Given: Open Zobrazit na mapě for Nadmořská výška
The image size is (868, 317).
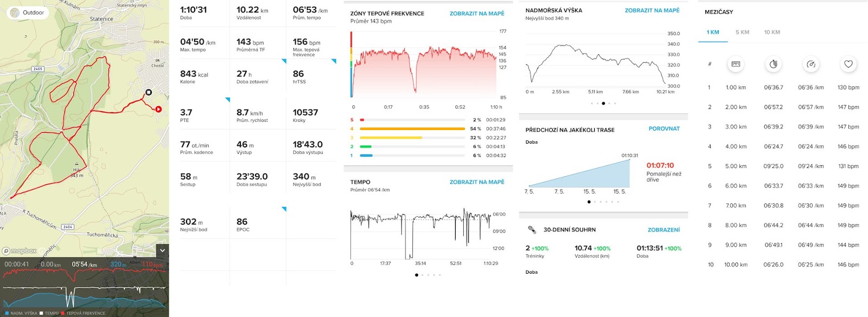Looking at the screenshot, I should [652, 10].
